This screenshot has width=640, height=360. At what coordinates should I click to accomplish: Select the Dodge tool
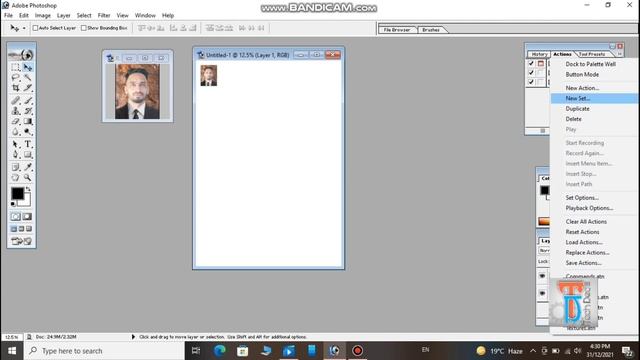28,131
